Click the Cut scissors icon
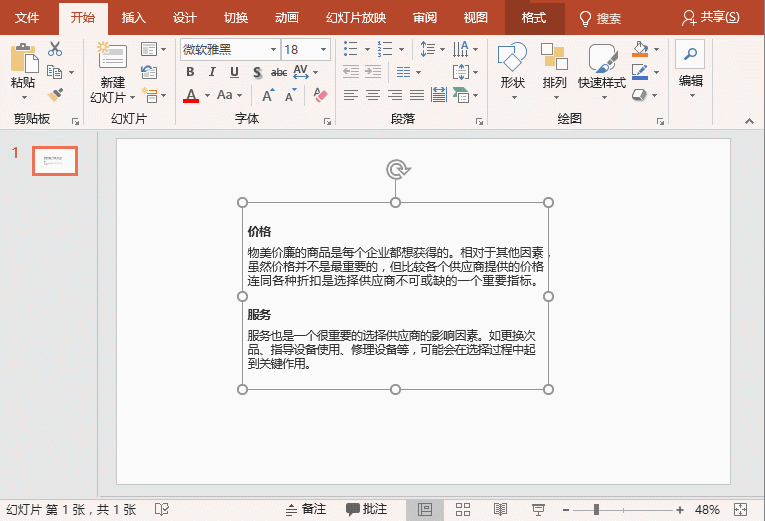 (54, 49)
